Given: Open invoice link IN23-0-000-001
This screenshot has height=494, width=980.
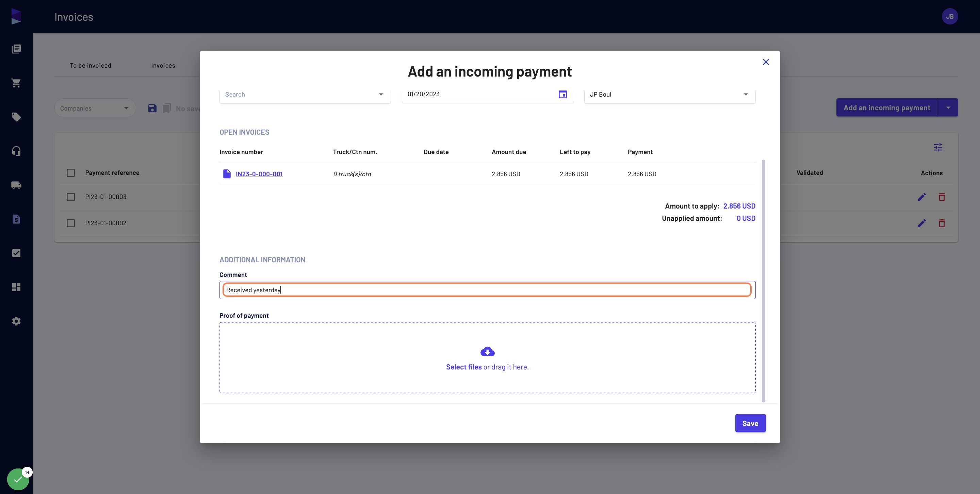Looking at the screenshot, I should pyautogui.click(x=259, y=174).
